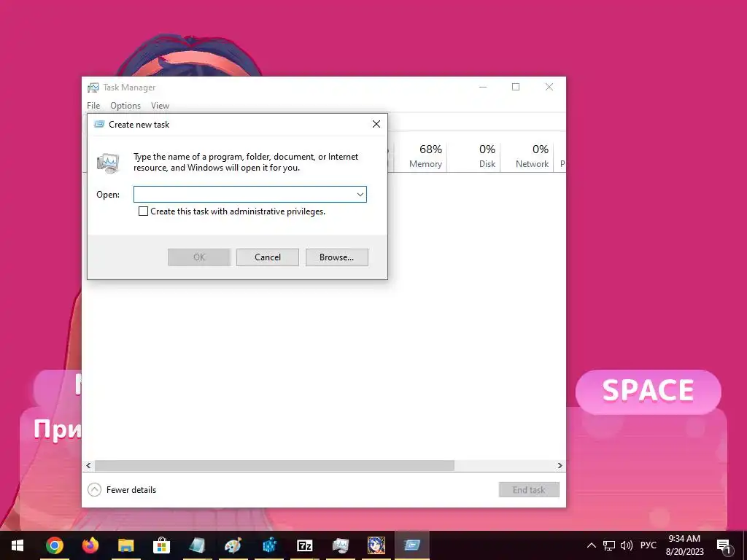Switch the input language РУС
Image resolution: width=747 pixels, height=560 pixels.
click(648, 545)
